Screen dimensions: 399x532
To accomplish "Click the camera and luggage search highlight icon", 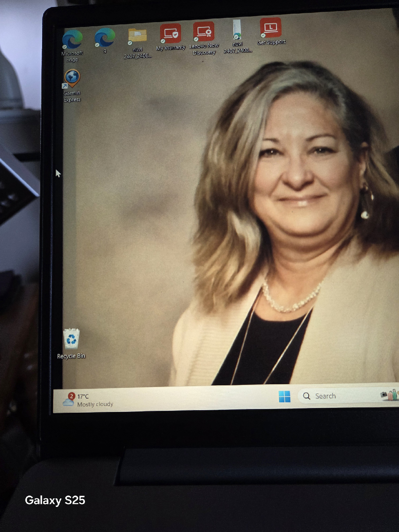I will (389, 395).
